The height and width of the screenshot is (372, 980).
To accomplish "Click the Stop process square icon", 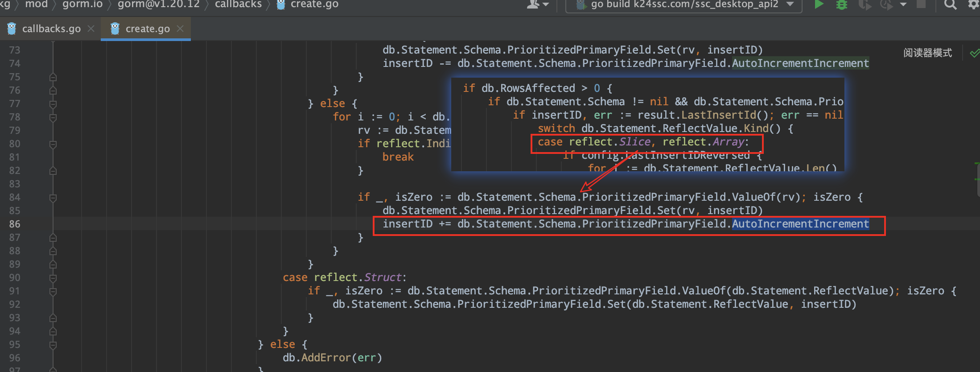I will click(x=921, y=4).
